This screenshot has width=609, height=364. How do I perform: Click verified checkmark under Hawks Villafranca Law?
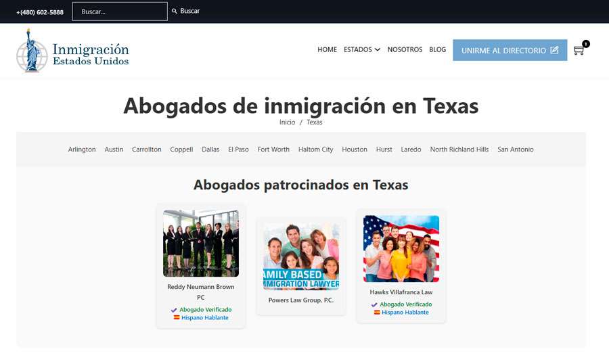374,304
